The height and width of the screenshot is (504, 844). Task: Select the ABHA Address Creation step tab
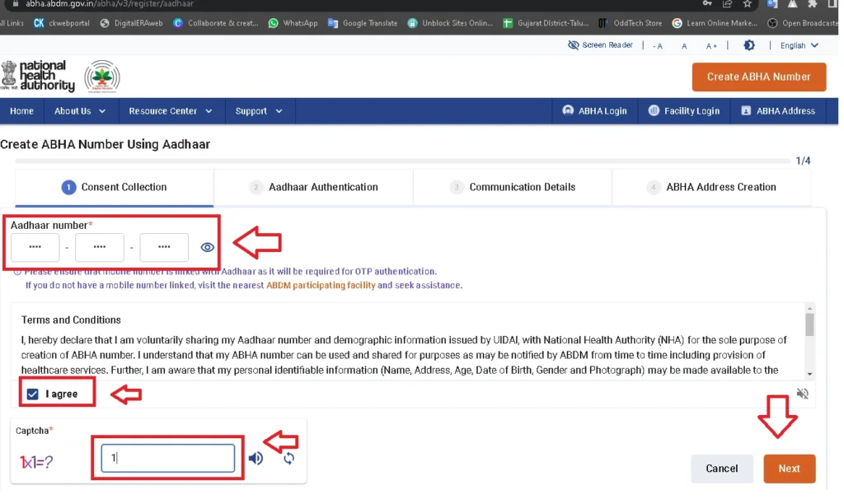(711, 187)
